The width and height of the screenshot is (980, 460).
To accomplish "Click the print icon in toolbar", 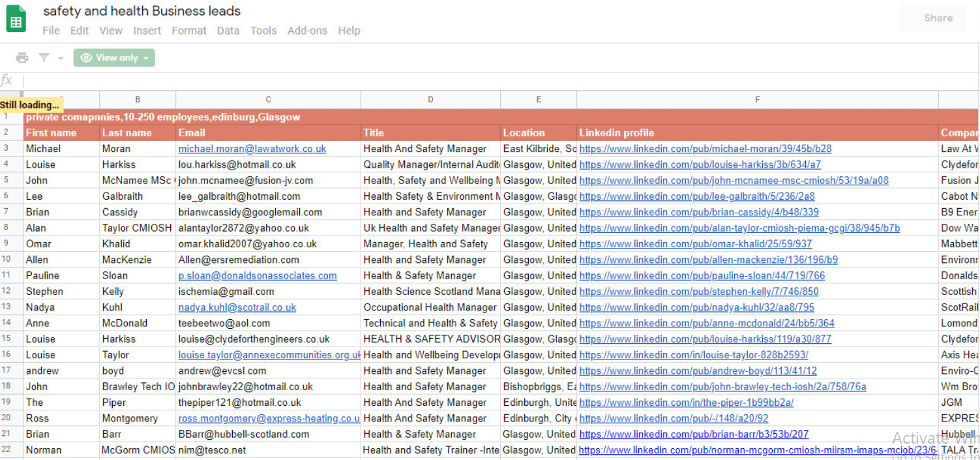I will (22, 58).
